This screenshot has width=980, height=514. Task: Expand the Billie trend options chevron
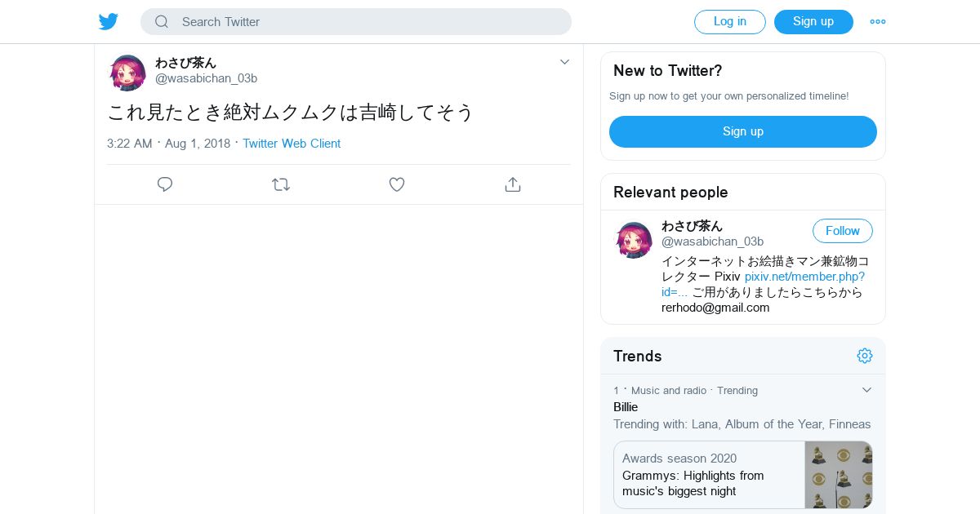coord(867,390)
